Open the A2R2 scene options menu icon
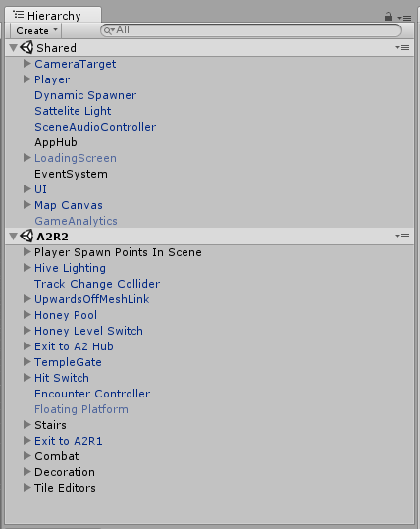The width and height of the screenshot is (420, 529). [x=402, y=236]
